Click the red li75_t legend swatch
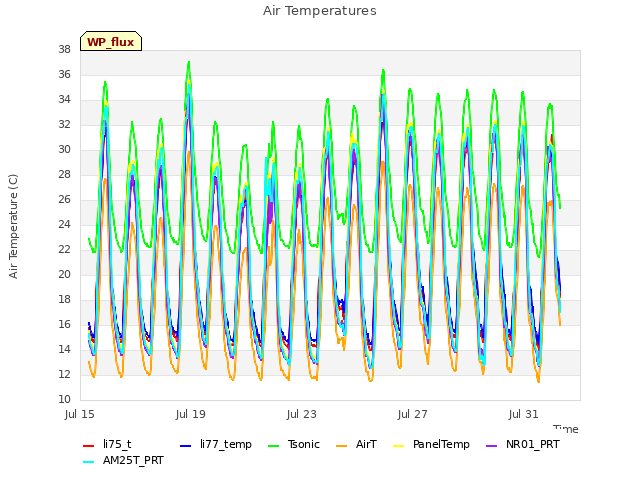This screenshot has width=640, height=480. (89, 446)
